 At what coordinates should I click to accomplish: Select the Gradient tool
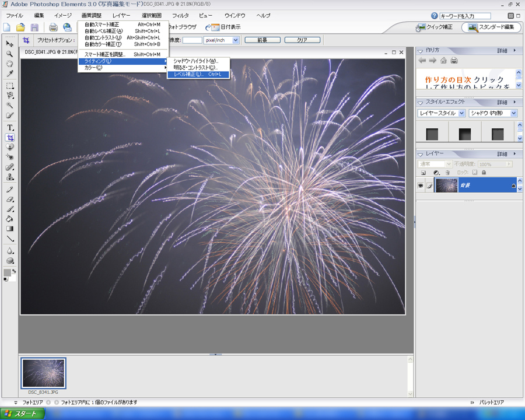(x=10, y=229)
